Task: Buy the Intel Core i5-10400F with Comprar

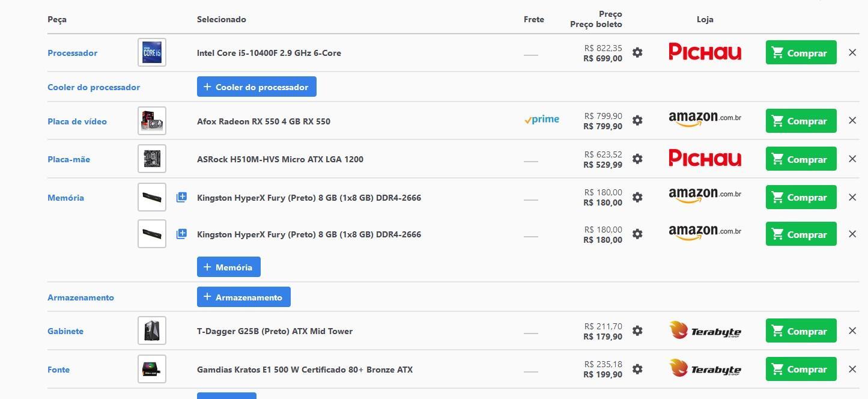Action: click(x=801, y=53)
